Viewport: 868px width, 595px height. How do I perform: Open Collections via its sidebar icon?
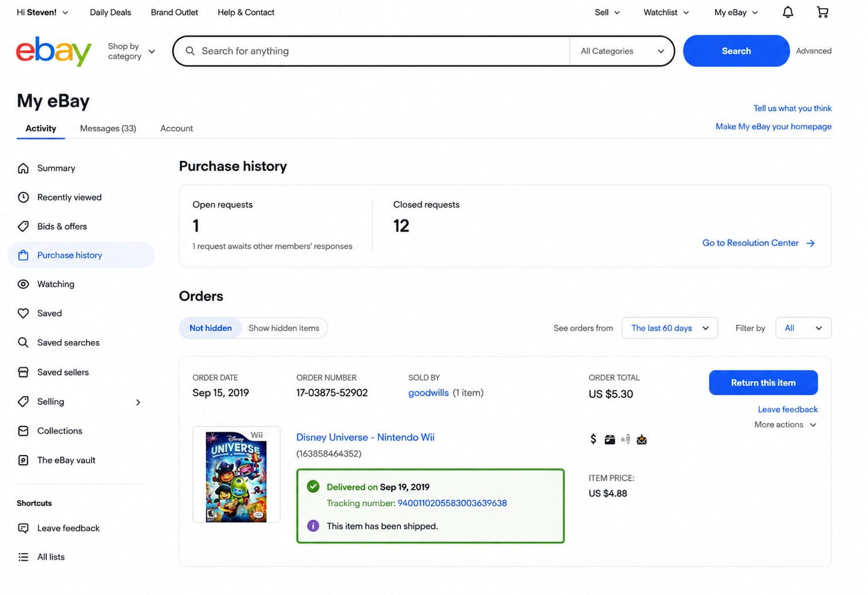[23, 430]
